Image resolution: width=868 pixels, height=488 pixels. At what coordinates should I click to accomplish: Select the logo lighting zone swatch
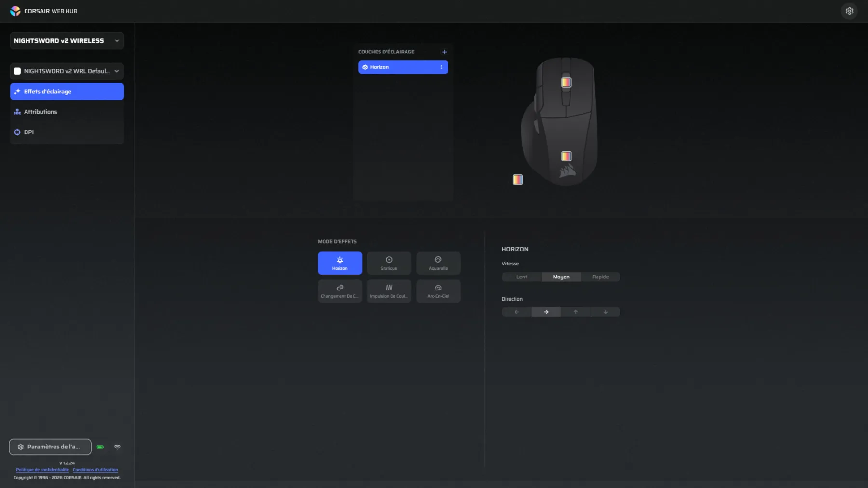tap(567, 156)
